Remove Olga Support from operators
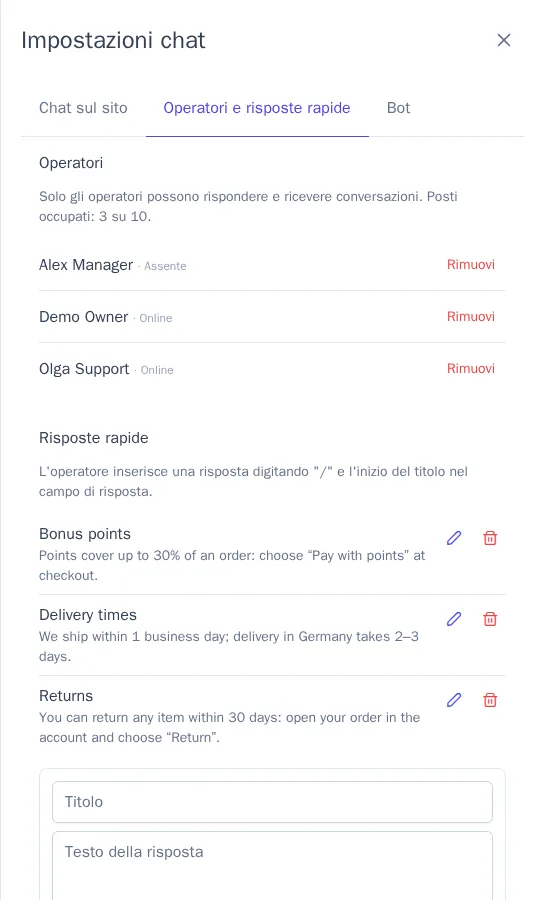Image resolution: width=544 pixels, height=900 pixels. coord(471,368)
